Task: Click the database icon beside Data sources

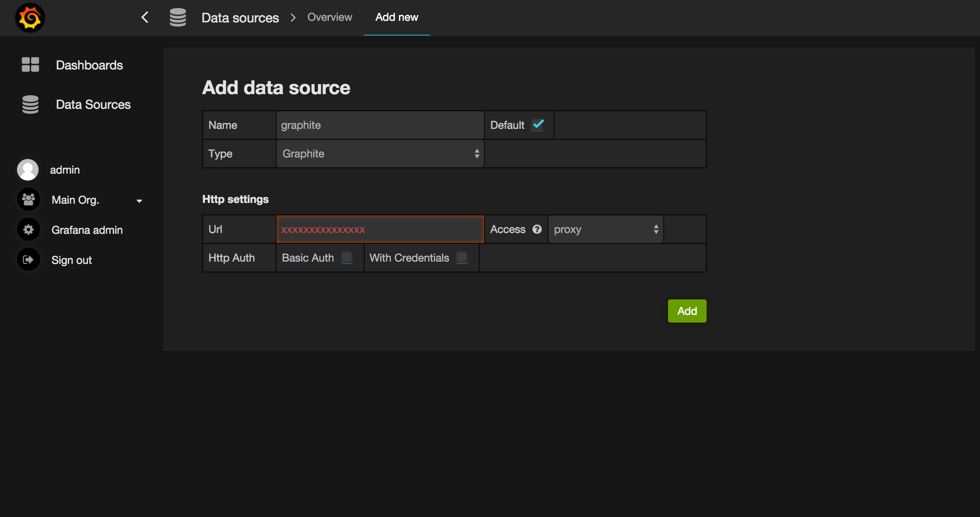Action: point(178,17)
